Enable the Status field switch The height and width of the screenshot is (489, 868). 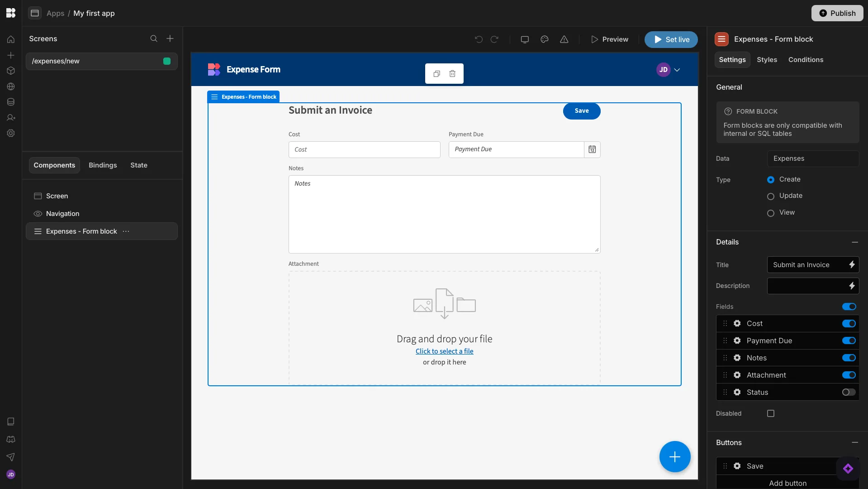(x=849, y=392)
